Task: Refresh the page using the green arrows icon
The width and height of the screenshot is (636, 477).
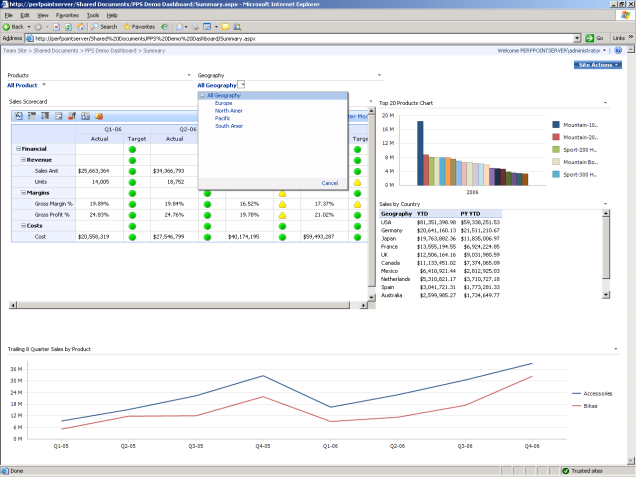Action: (x=69, y=27)
